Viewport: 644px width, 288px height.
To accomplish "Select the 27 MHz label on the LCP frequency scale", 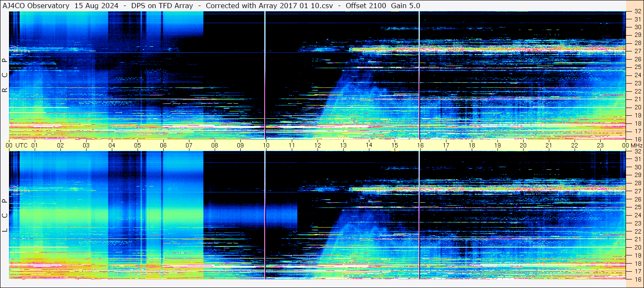I will [637, 191].
